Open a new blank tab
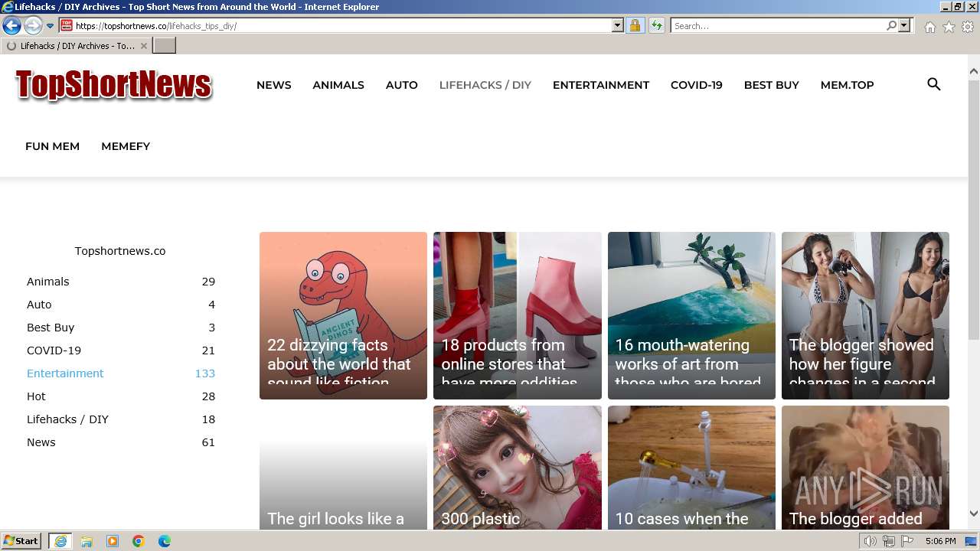Viewport: 980px width, 551px height. (x=165, y=46)
